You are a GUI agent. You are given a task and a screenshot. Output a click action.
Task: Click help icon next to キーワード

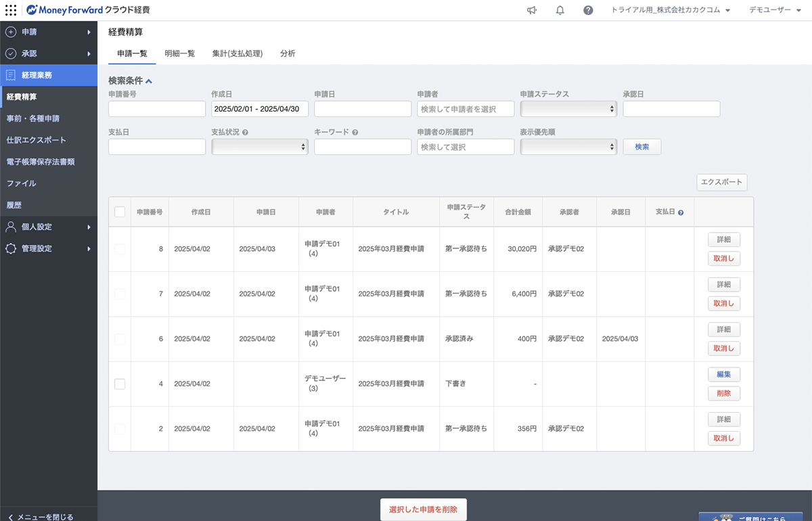click(x=355, y=133)
